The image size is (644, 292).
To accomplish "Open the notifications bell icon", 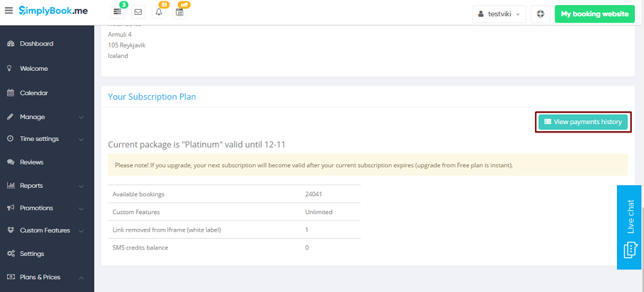I will tap(159, 12).
